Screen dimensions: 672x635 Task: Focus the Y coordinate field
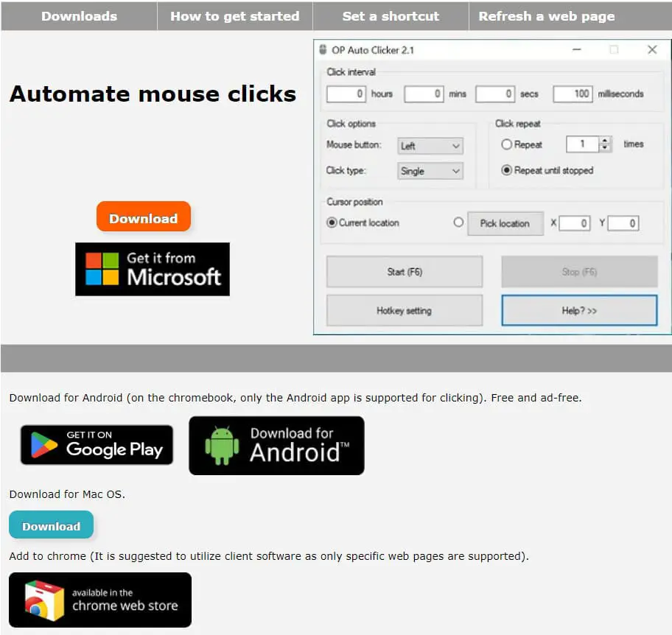(623, 223)
